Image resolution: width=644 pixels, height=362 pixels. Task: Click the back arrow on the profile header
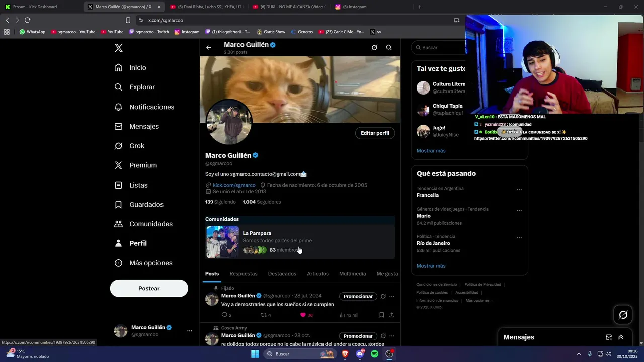pos(209,48)
